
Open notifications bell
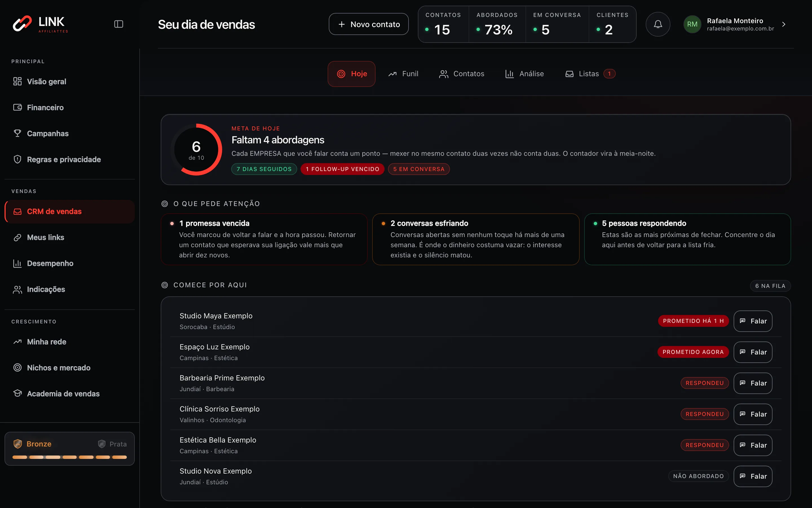tap(658, 24)
